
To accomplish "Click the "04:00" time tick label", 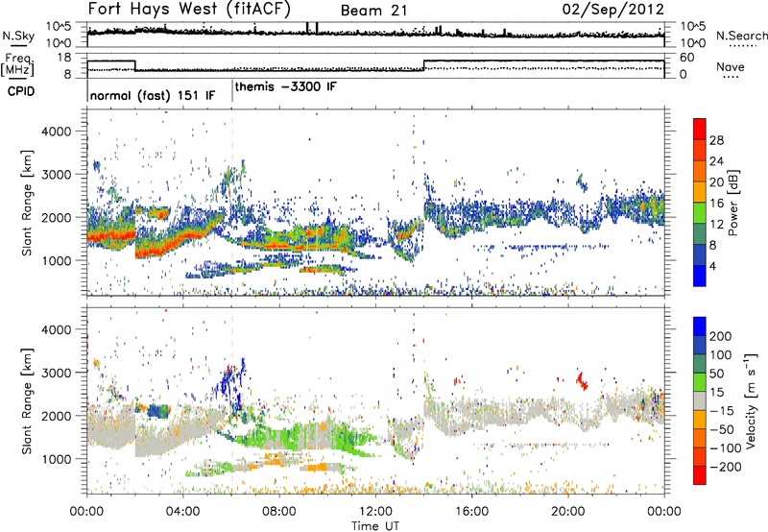I will (x=183, y=512).
